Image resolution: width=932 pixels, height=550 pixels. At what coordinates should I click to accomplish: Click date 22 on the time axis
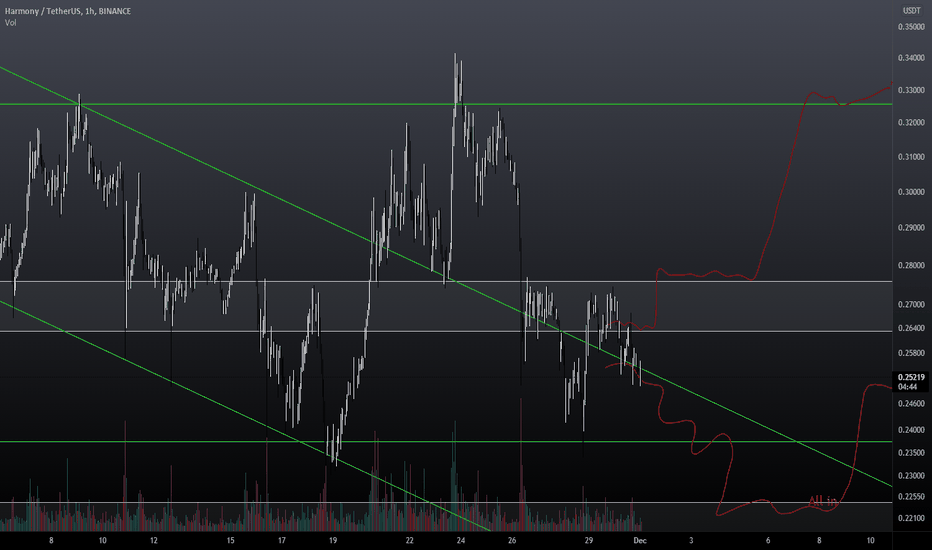(410, 540)
